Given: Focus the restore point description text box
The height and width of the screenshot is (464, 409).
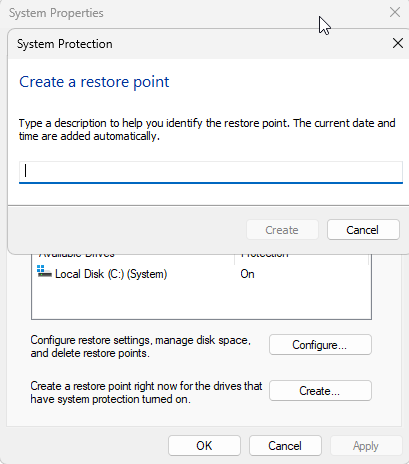Looking at the screenshot, I should [x=211, y=172].
